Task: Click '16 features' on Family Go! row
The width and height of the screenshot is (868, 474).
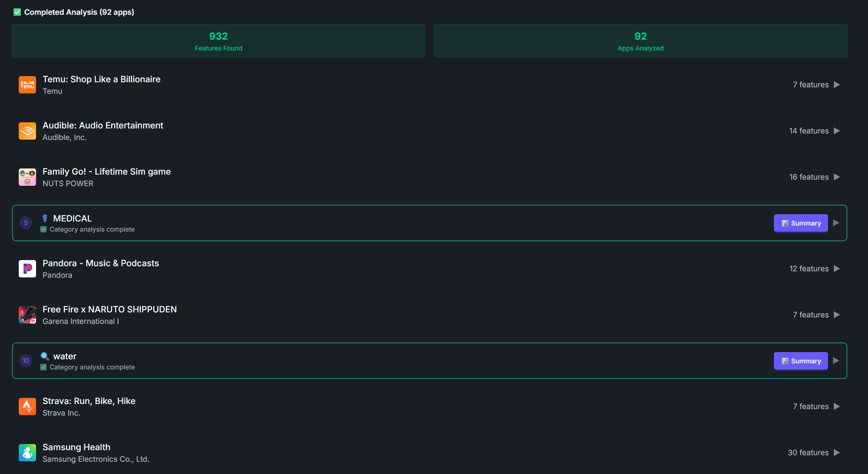Action: click(809, 177)
